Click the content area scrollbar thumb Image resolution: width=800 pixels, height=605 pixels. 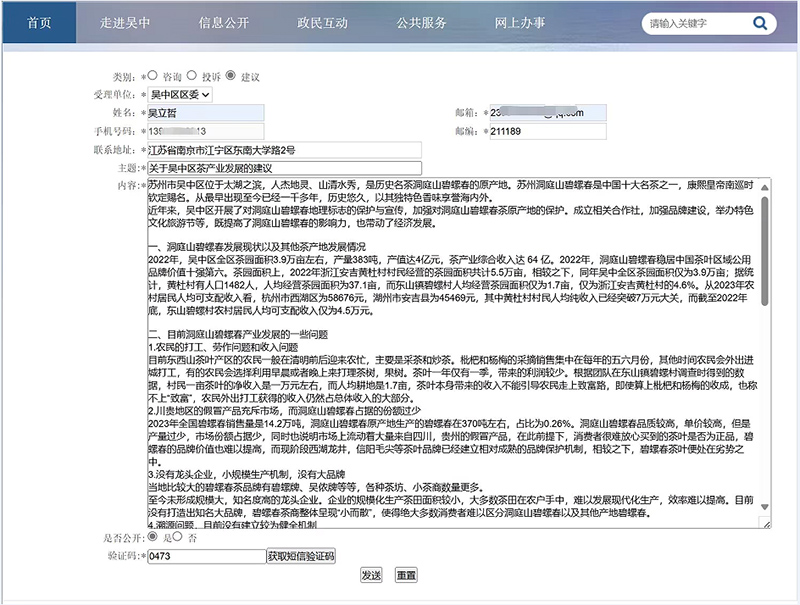[x=764, y=251]
